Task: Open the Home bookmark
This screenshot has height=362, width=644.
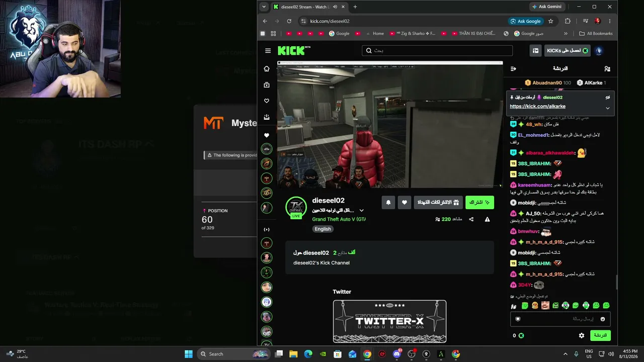Action: pyautogui.click(x=374, y=34)
